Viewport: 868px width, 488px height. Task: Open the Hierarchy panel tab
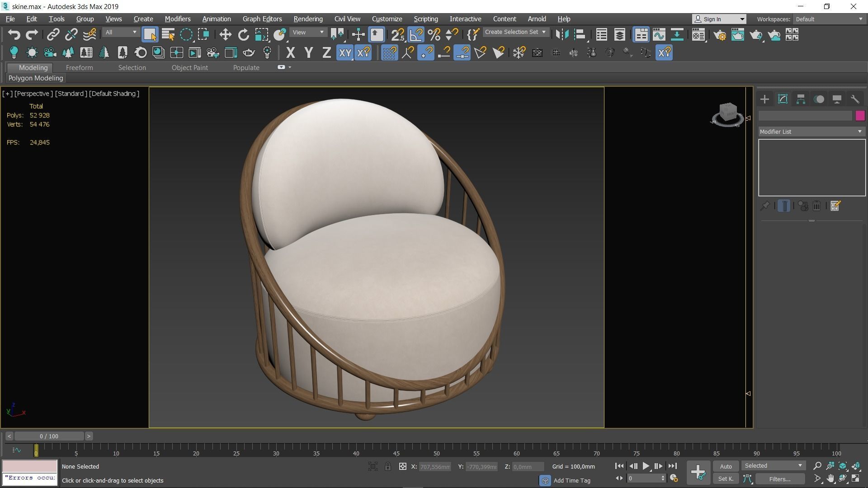click(801, 99)
